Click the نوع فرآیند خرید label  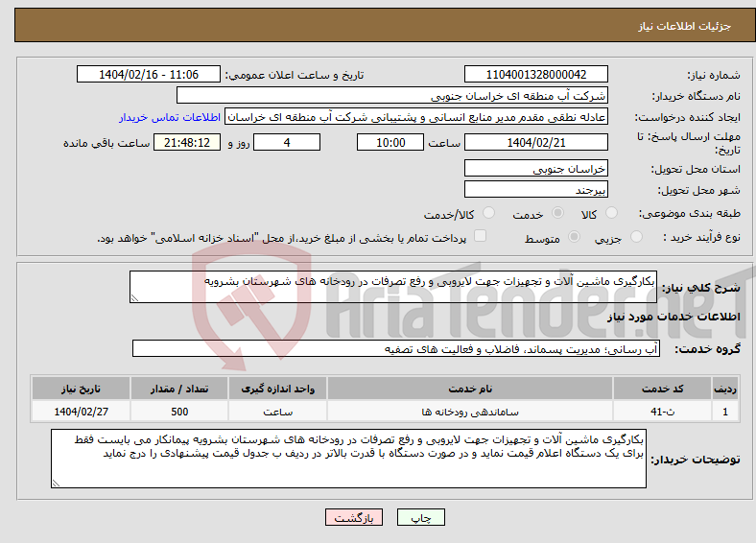coord(701,237)
